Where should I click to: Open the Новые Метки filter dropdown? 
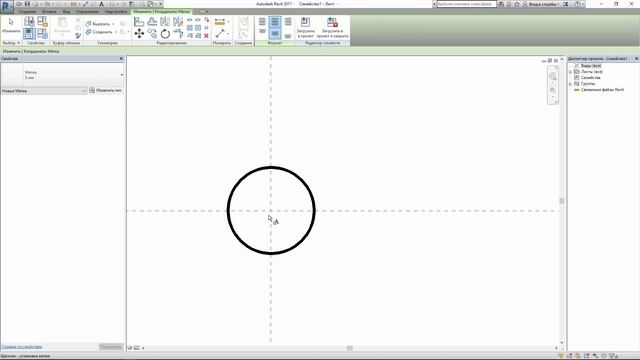[44, 91]
